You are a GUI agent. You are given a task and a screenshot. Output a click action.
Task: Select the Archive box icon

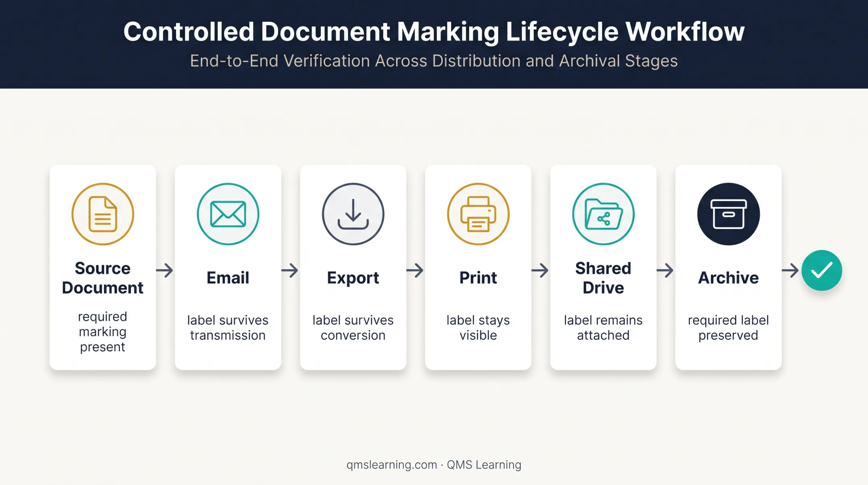(728, 214)
